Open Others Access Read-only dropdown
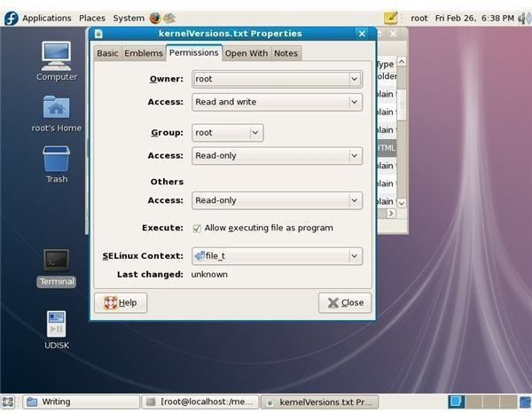Viewport: 532px width, 413px height. (277, 200)
